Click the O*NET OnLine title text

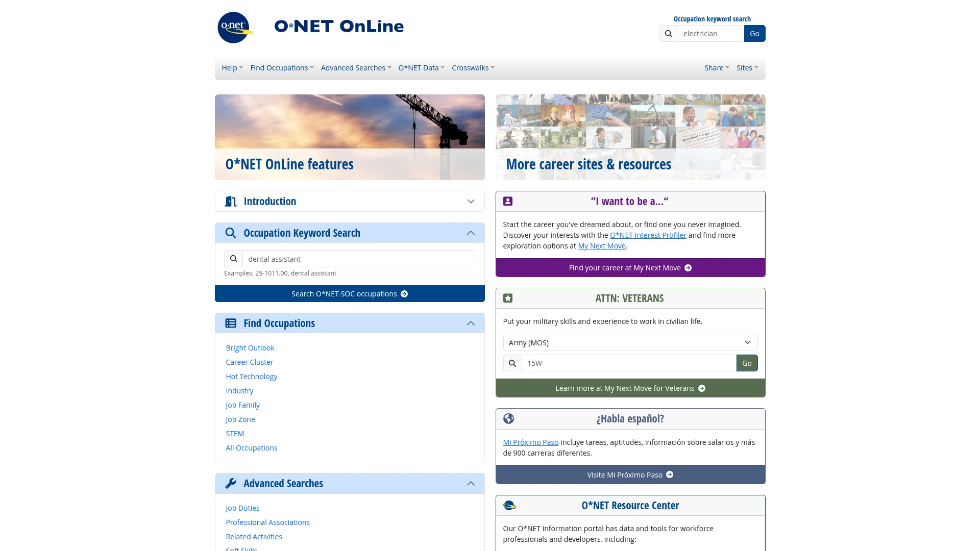click(x=339, y=27)
